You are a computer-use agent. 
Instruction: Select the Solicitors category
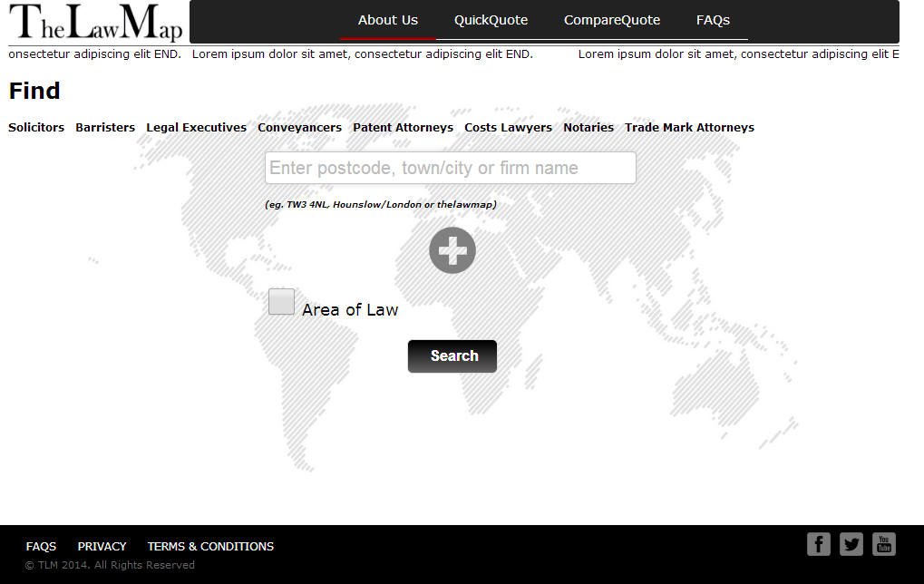(36, 128)
